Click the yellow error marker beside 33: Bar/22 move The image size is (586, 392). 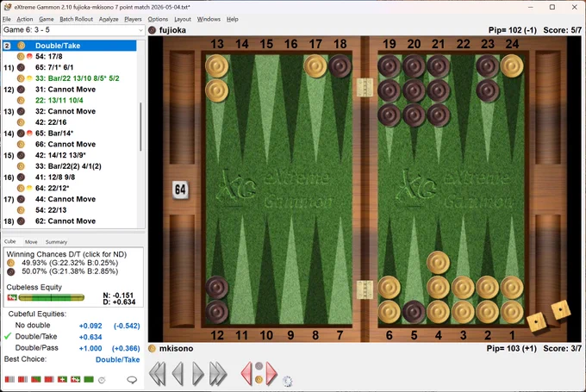click(x=29, y=78)
